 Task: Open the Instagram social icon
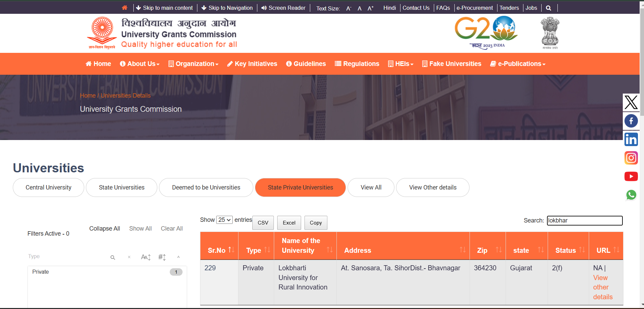[x=631, y=158]
